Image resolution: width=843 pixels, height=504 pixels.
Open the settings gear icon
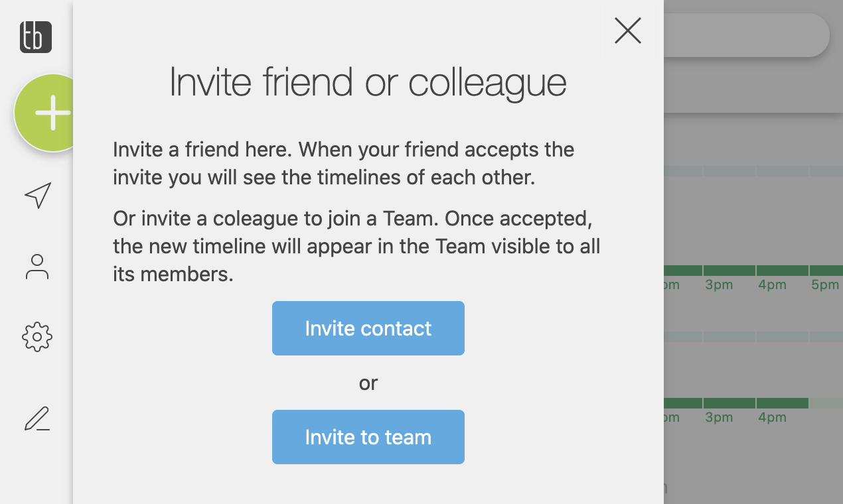37,337
